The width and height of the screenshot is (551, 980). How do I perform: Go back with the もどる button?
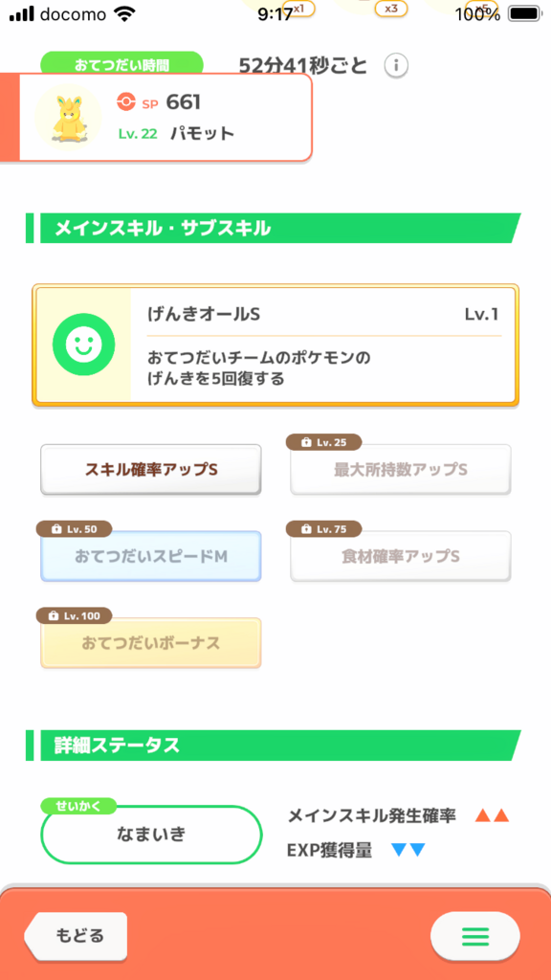[76, 936]
